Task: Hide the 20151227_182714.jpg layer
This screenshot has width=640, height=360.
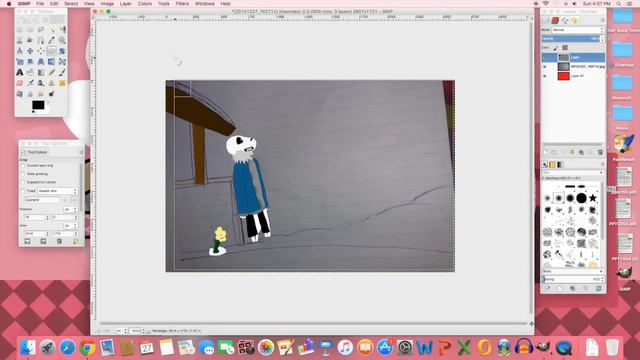Action: click(545, 67)
